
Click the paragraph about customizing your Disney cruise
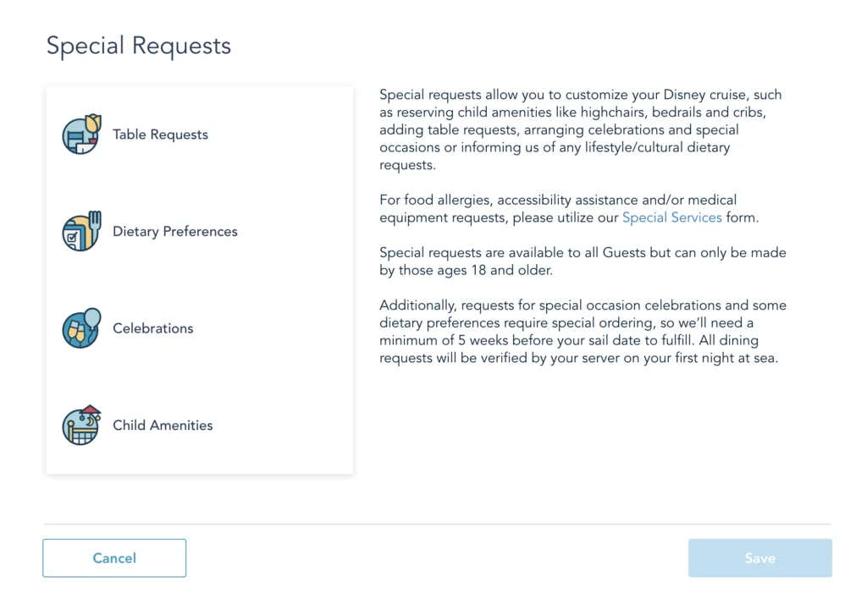(x=583, y=130)
